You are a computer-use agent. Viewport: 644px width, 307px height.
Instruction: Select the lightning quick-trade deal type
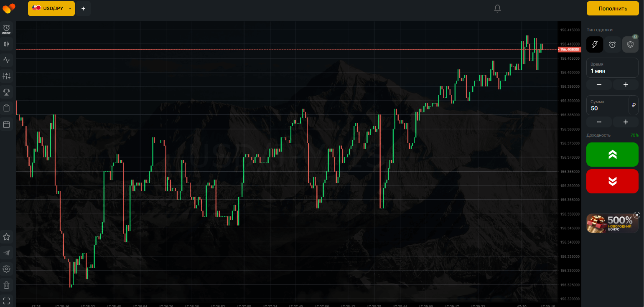pyautogui.click(x=594, y=44)
